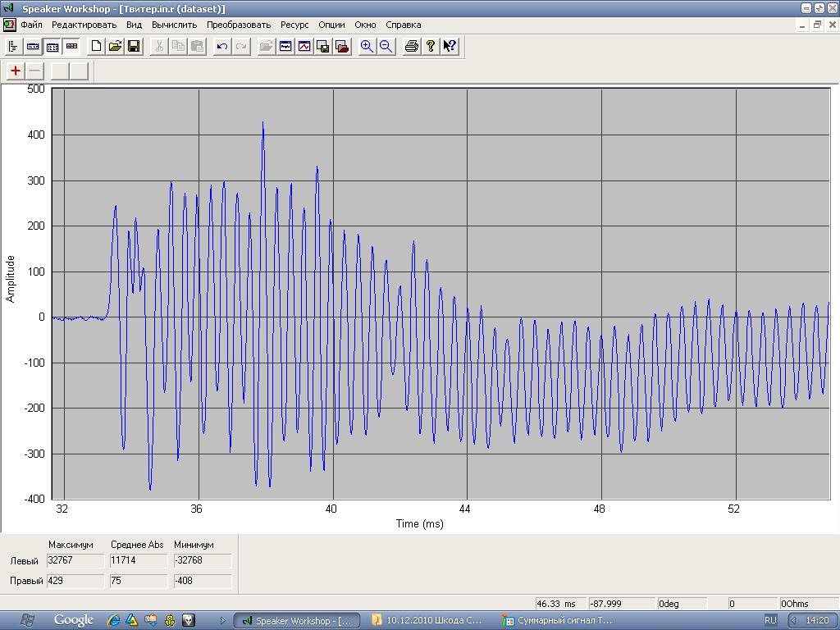The width and height of the screenshot is (840, 630).
Task: Expand the Преобразовать menu
Action: [x=239, y=25]
